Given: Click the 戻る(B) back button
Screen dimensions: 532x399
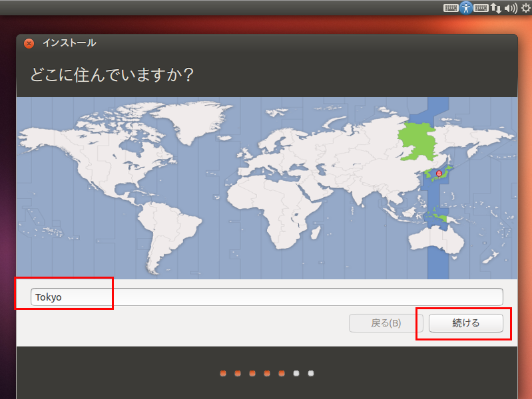Looking at the screenshot, I should 386,323.
